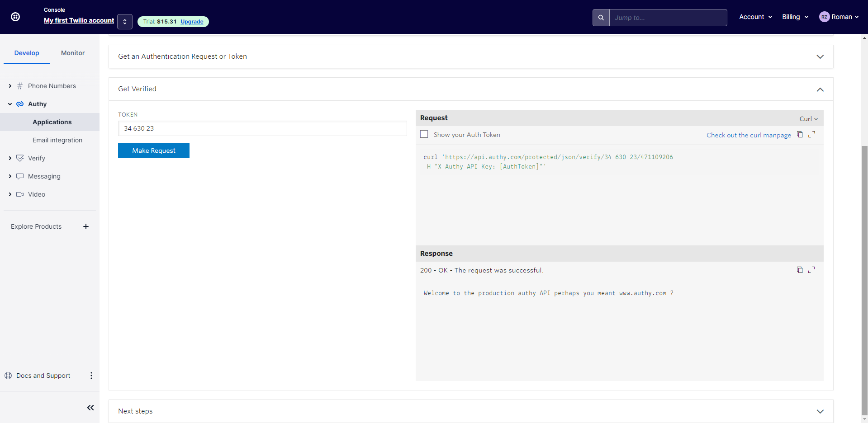Click scrollbar down arrow
The height and width of the screenshot is (423, 868).
click(x=864, y=419)
